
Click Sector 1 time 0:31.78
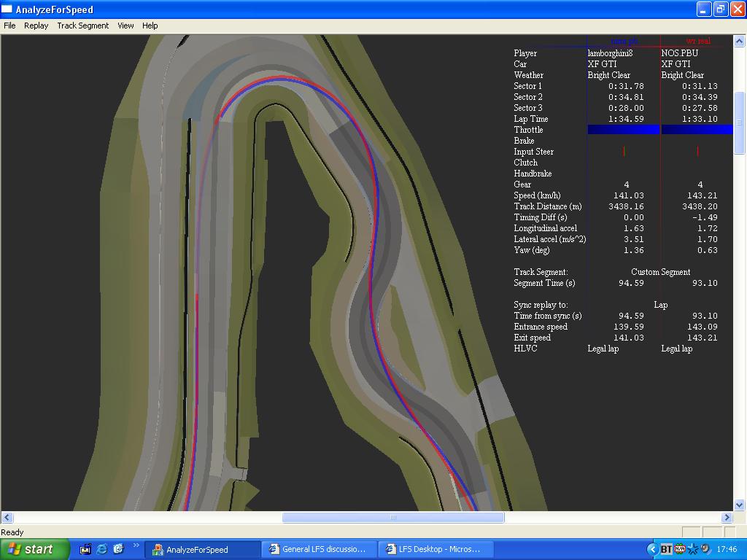[x=626, y=86]
